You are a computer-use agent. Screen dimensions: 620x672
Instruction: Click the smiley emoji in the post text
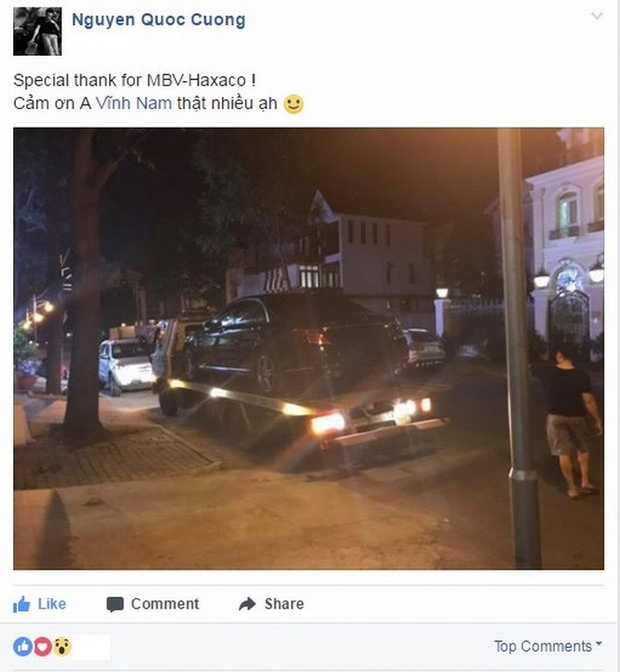click(x=294, y=103)
